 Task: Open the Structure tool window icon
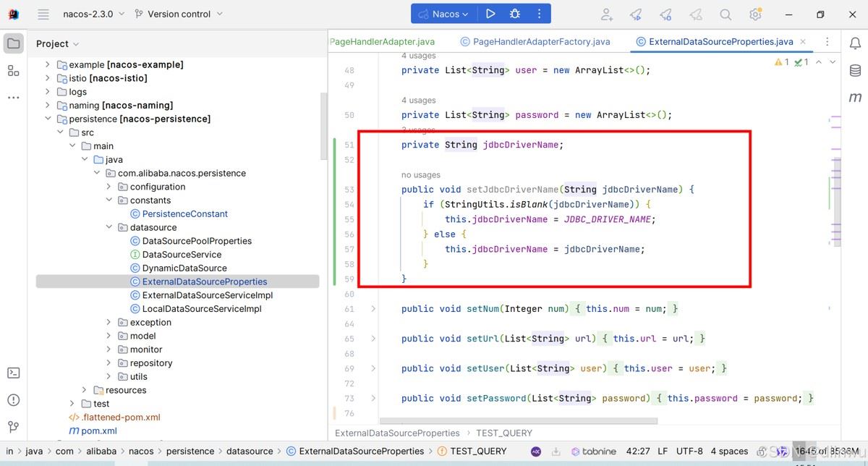point(13,70)
